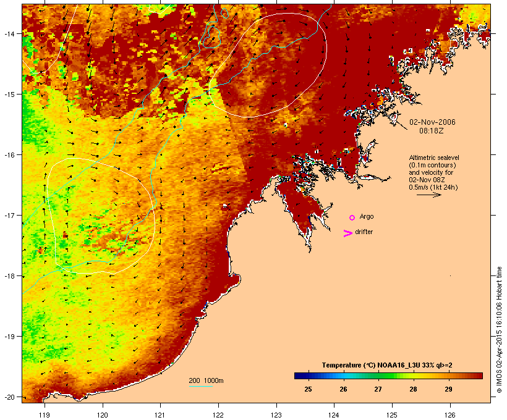Click the colorbar tick label 26
Image resolution: width=507 pixels, height=420 pixels.
coord(343,389)
